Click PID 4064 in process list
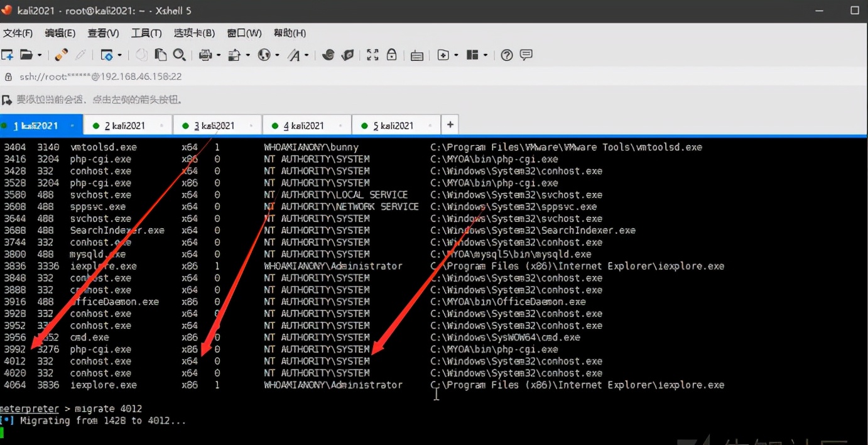The image size is (868, 445). (x=14, y=385)
